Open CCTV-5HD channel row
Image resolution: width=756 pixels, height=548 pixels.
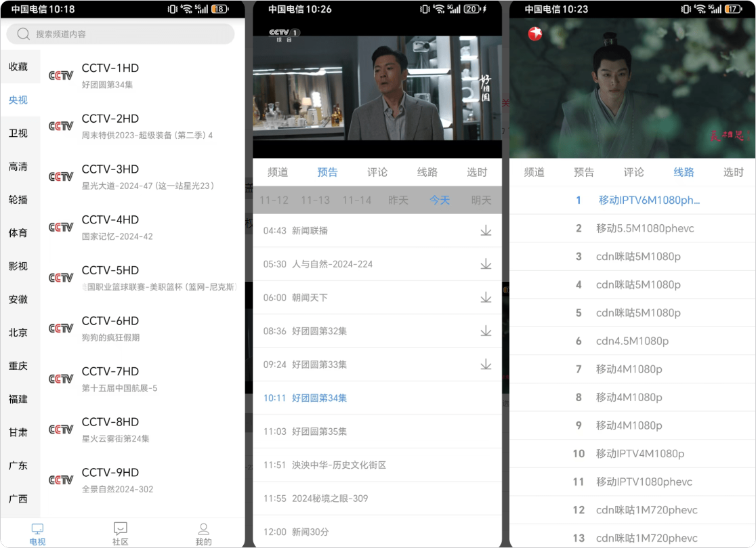pos(142,278)
